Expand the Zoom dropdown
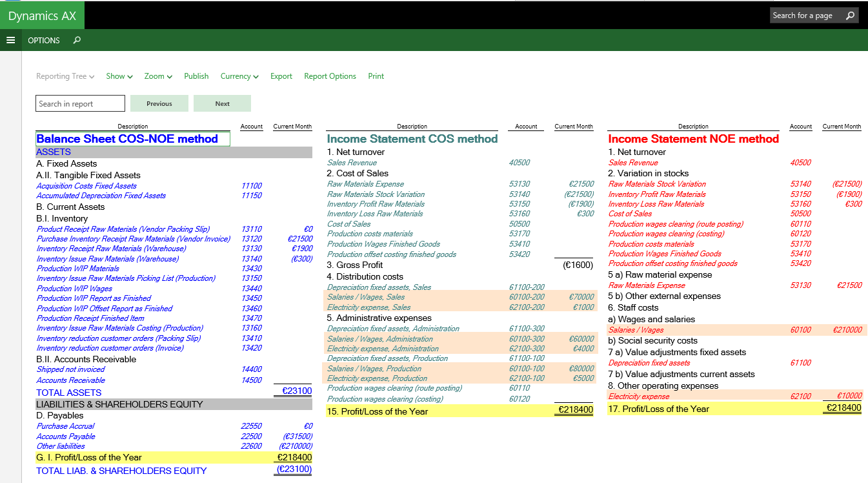Viewport: 868px width, 483px height. (x=158, y=76)
